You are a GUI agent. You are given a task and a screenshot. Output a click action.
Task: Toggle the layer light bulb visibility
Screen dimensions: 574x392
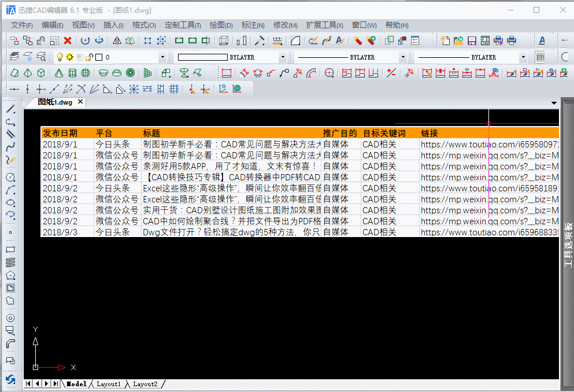coord(59,57)
